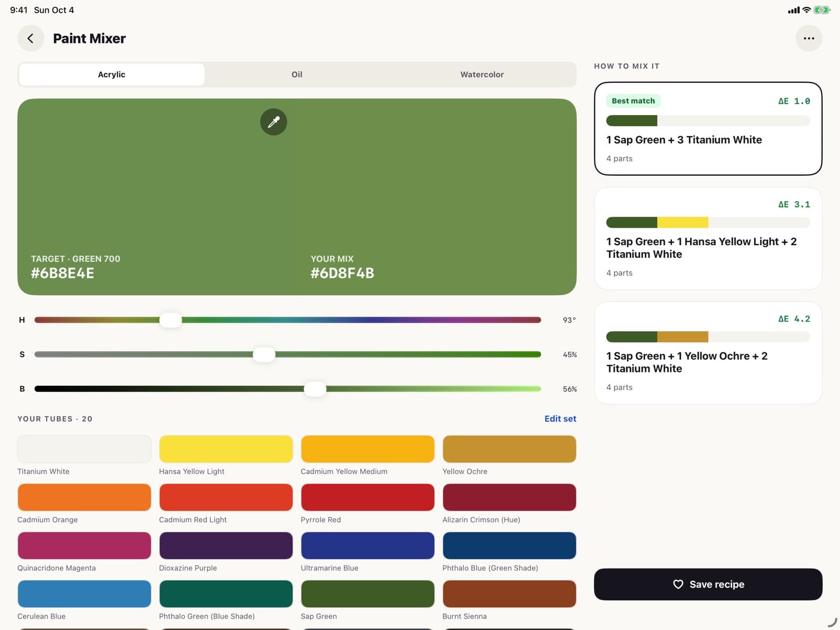Save recipe with the heart button
Screen dimensions: 840x630
point(708,584)
